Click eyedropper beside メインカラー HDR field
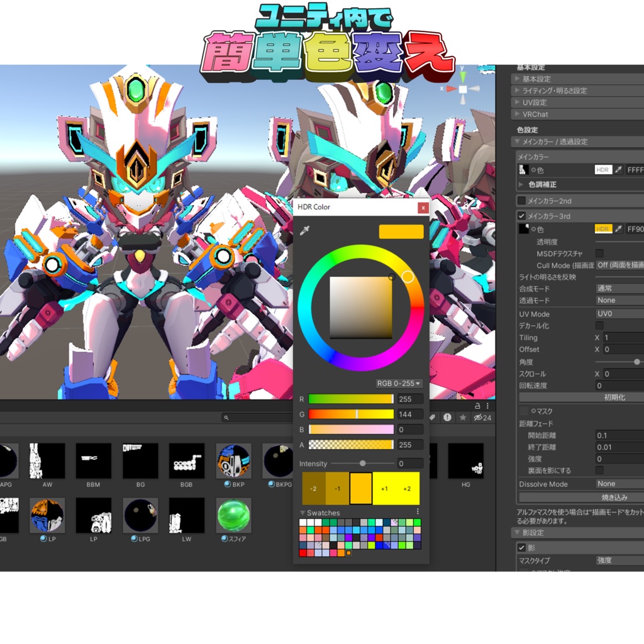The width and height of the screenshot is (644, 644). 619,170
